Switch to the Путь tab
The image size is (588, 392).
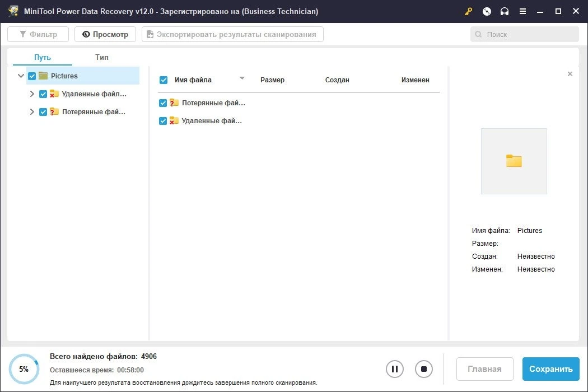pos(43,57)
